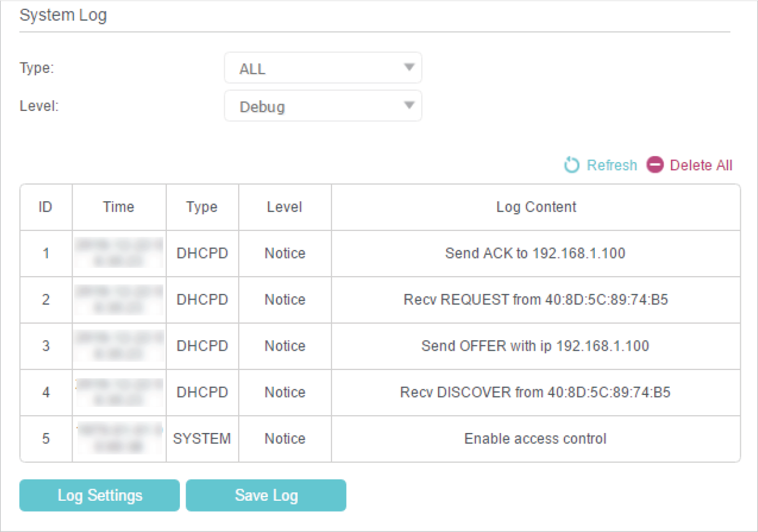The image size is (758, 532).
Task: Click the SYSTEM type cell in row 5
Action: coord(202,439)
